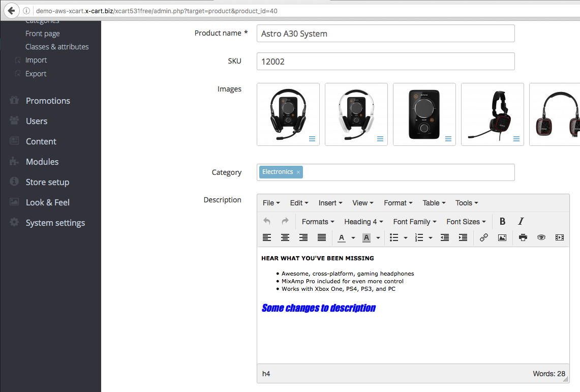
Task: Expand the text color picker arrow
Action: pos(353,238)
